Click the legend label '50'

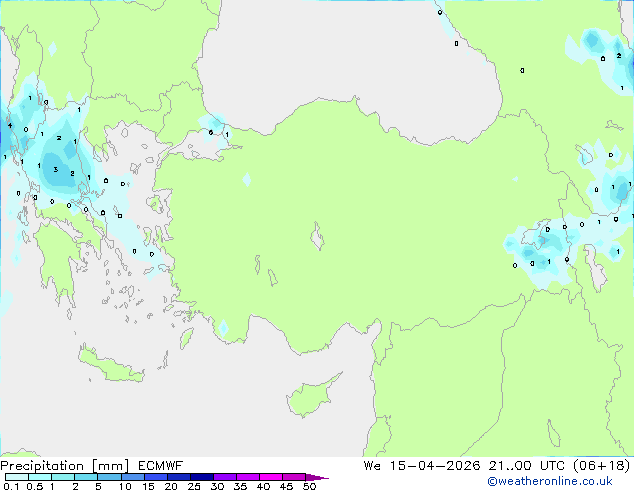[309, 486]
